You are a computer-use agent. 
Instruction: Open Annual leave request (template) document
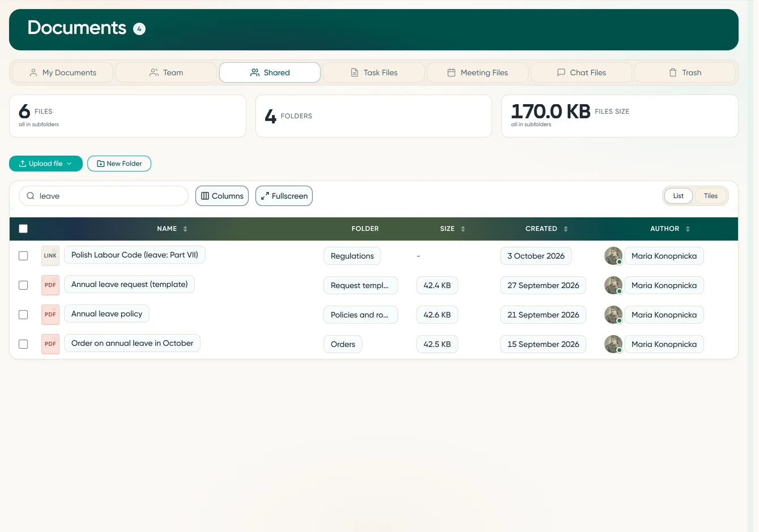point(129,284)
